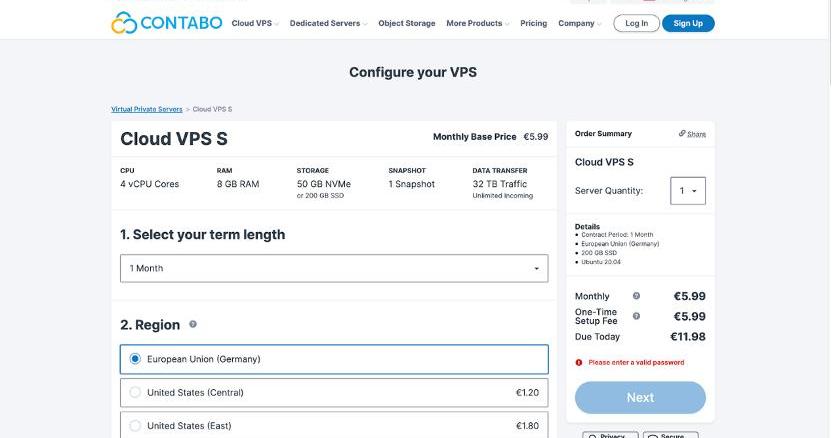
Task: Click the Monthly price help icon
Action: [x=636, y=296]
